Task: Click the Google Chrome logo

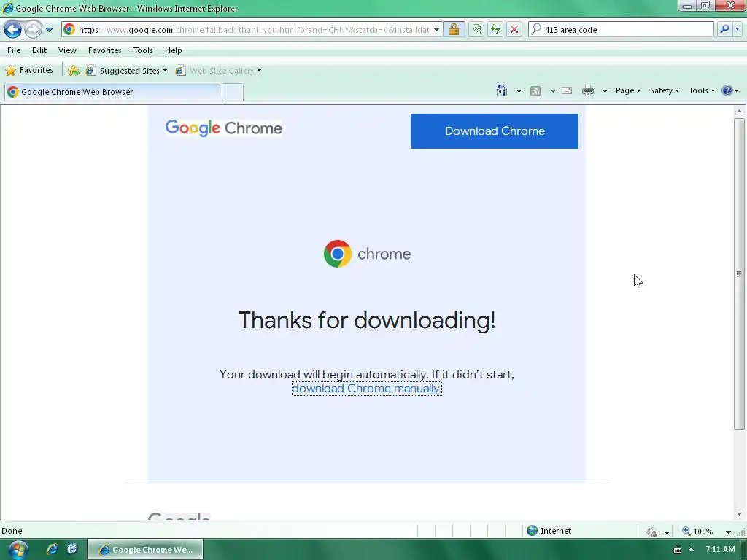Action: click(223, 128)
